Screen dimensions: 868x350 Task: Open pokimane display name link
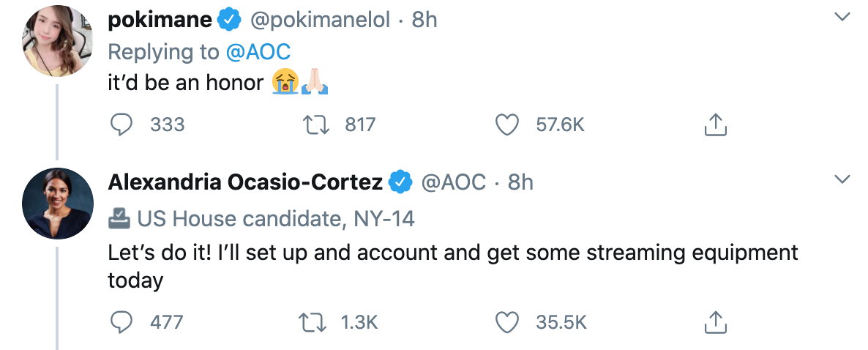(x=160, y=21)
